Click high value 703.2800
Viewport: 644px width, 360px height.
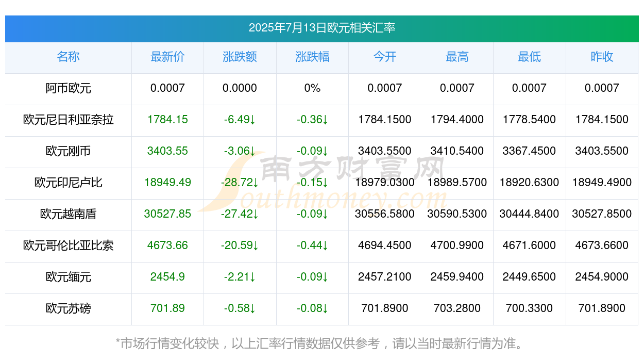coord(457,308)
